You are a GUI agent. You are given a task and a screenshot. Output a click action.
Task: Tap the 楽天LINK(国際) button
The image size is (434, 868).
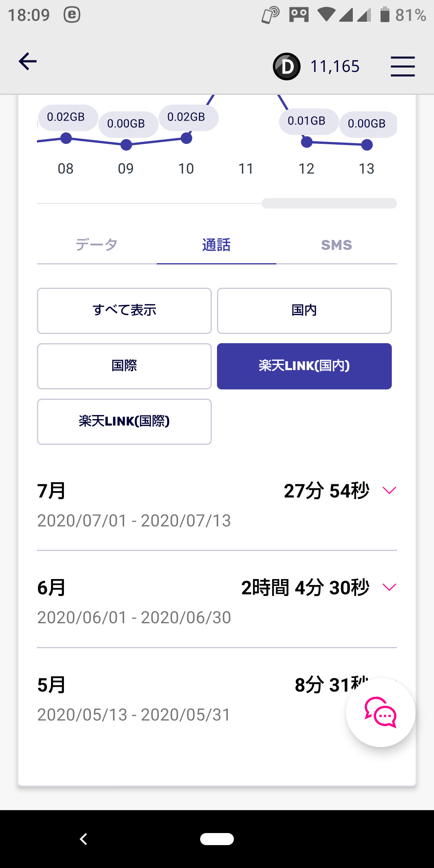pos(124,422)
